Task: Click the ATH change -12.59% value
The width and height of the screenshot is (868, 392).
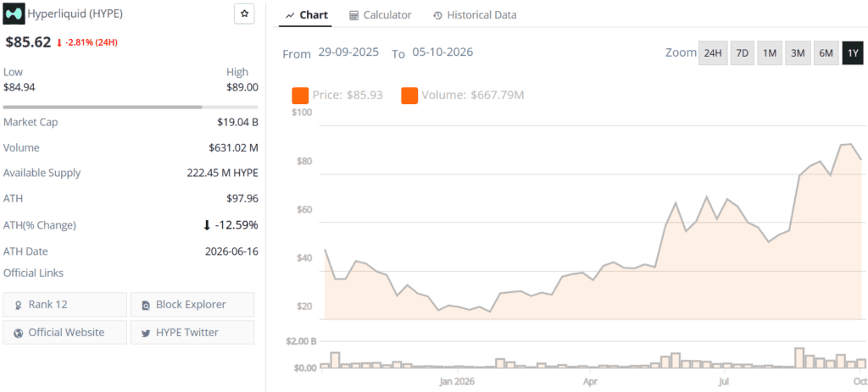Action: 231,224
